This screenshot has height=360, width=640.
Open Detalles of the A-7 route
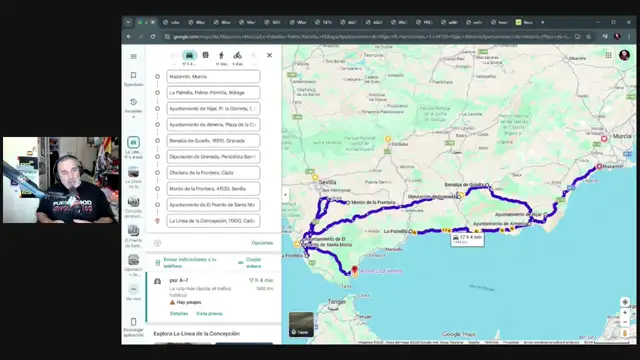pyautogui.click(x=179, y=313)
